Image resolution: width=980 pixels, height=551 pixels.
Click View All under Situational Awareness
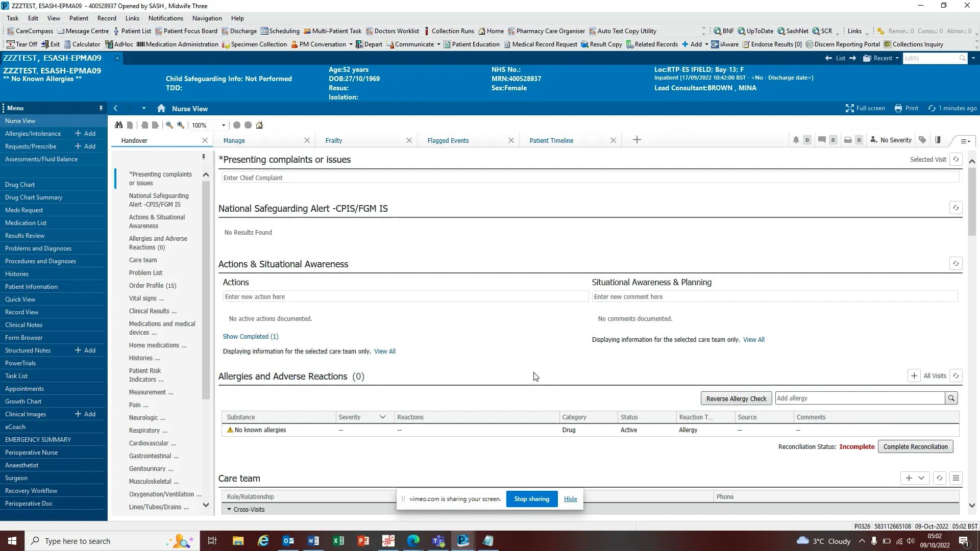753,339
